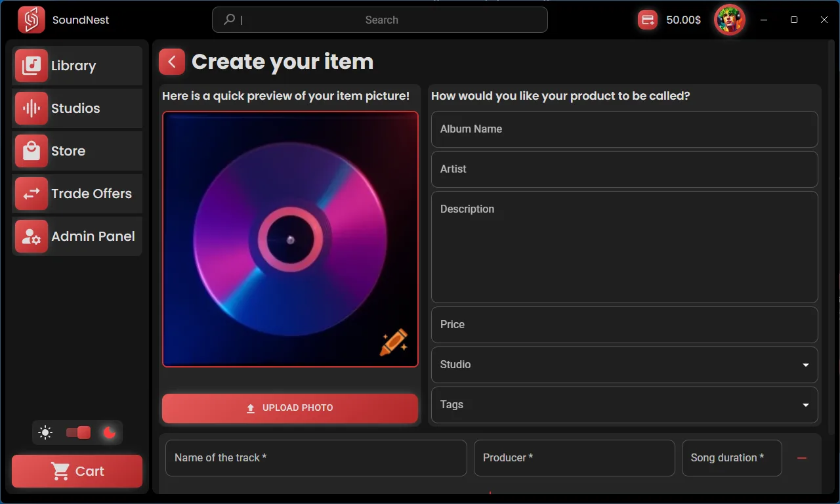The height and width of the screenshot is (504, 840).
Task: Click the Producer field
Action: pyautogui.click(x=574, y=458)
